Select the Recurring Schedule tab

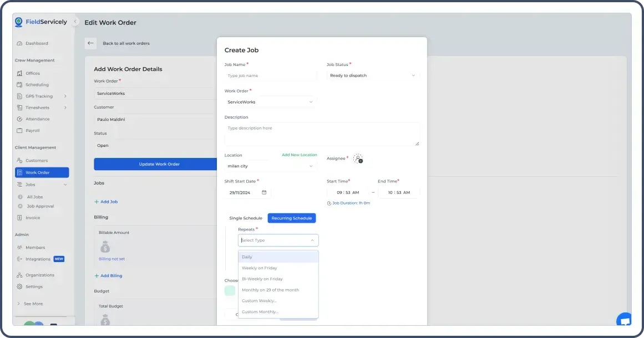(x=292, y=218)
